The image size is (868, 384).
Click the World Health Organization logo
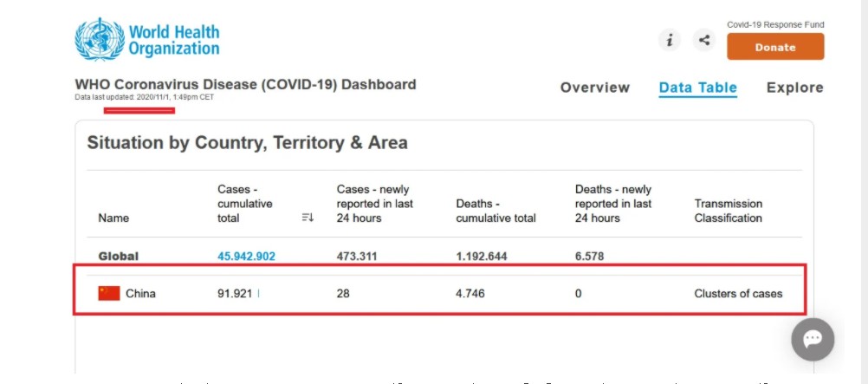[x=147, y=39]
